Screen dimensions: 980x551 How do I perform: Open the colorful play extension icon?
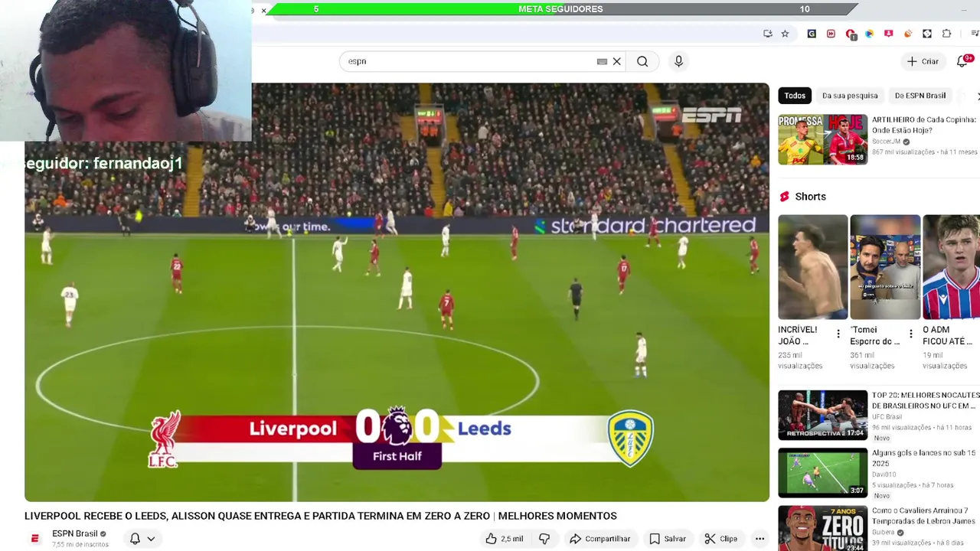tap(869, 34)
